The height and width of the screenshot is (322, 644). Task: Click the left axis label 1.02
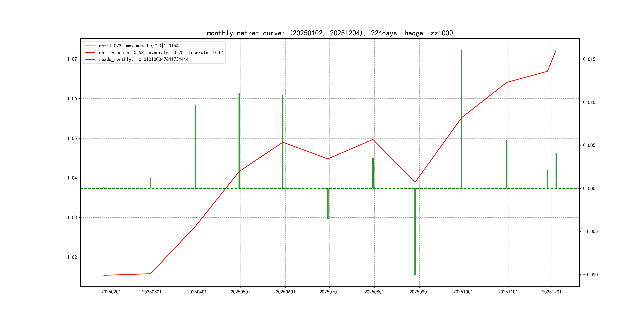pos(72,257)
